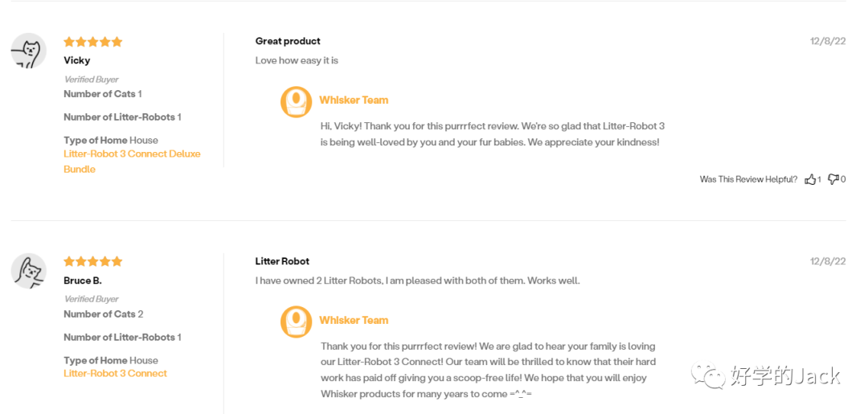
Task: Click 'Was This Review Helpful?' text
Action: coord(748,179)
